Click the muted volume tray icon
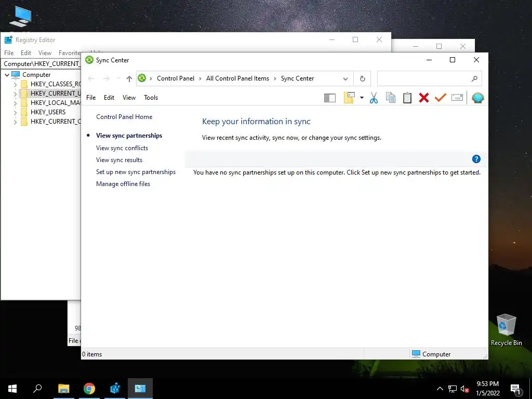 tap(465, 389)
